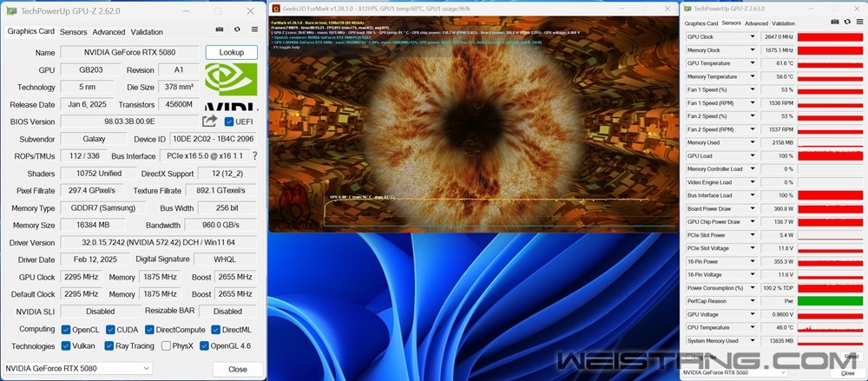The height and width of the screenshot is (381, 868).
Task: Click the Device ID 10DE 2C02 field
Action: tap(214, 139)
